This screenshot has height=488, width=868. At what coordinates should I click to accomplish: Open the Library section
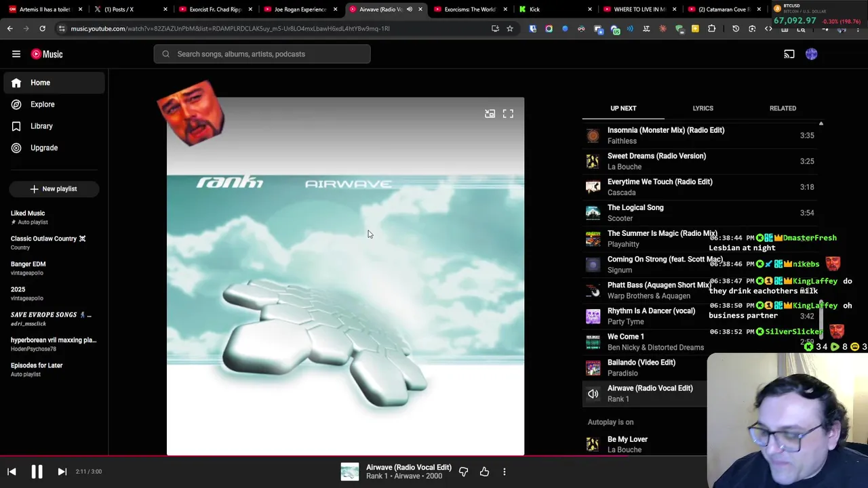point(54,126)
